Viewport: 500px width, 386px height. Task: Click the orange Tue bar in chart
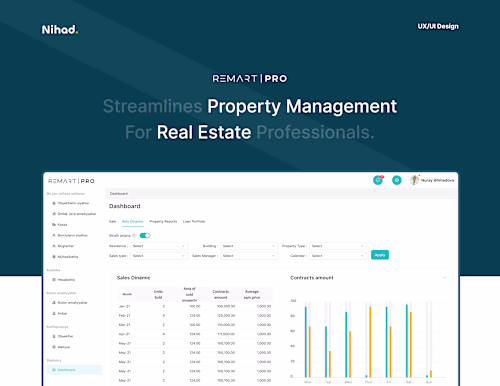click(330, 364)
